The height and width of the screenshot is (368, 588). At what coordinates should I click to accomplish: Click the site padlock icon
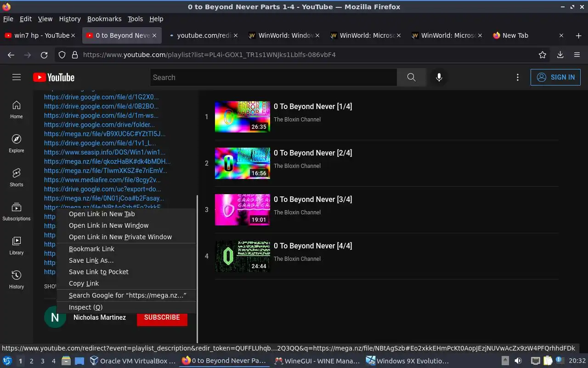pyautogui.click(x=74, y=55)
